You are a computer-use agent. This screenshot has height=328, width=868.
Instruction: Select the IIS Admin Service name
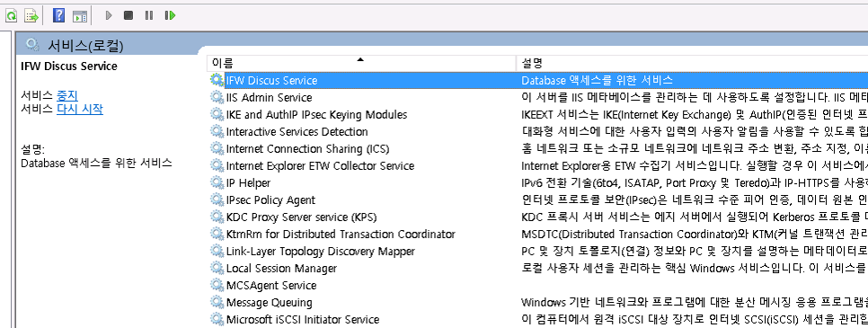[x=269, y=98]
